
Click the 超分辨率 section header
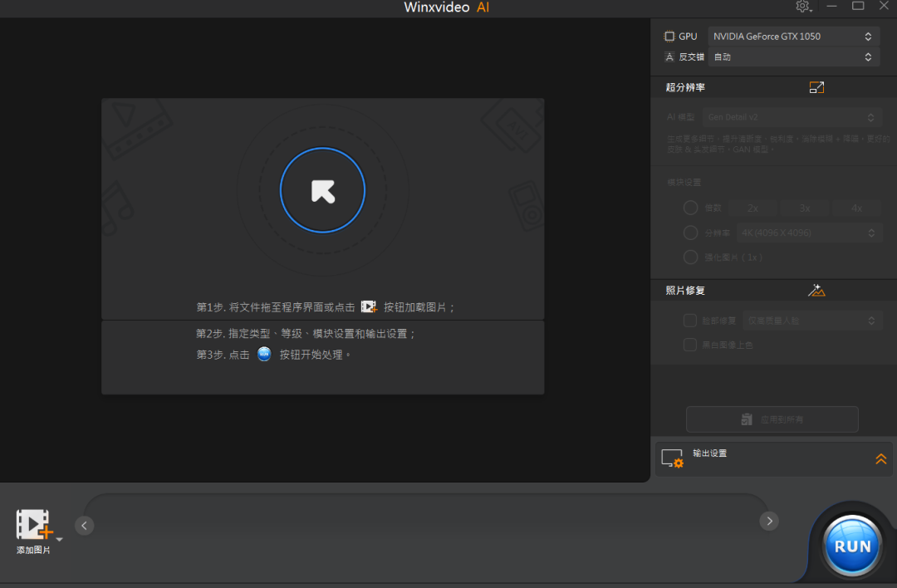(x=685, y=87)
